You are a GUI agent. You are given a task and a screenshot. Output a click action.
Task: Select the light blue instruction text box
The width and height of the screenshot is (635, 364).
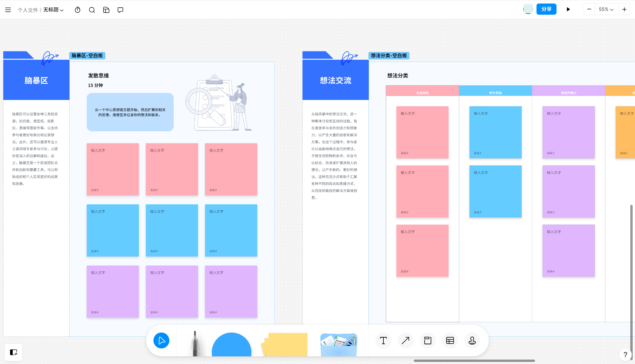pyautogui.click(x=130, y=112)
